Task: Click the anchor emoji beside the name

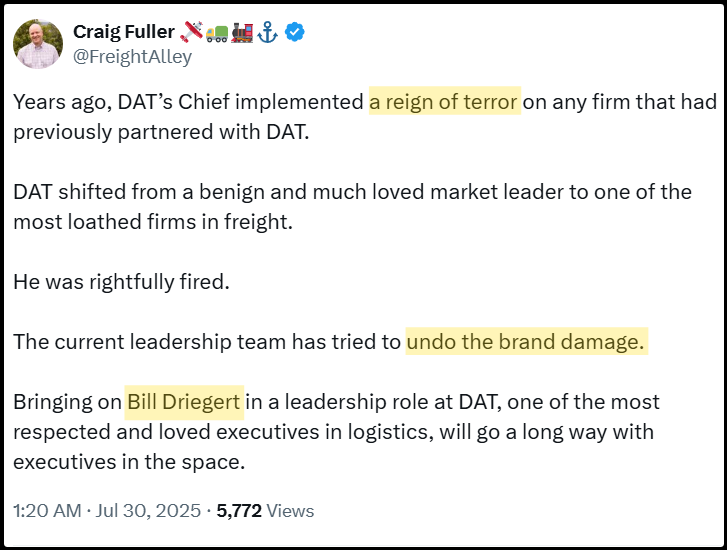Action: coord(268,32)
